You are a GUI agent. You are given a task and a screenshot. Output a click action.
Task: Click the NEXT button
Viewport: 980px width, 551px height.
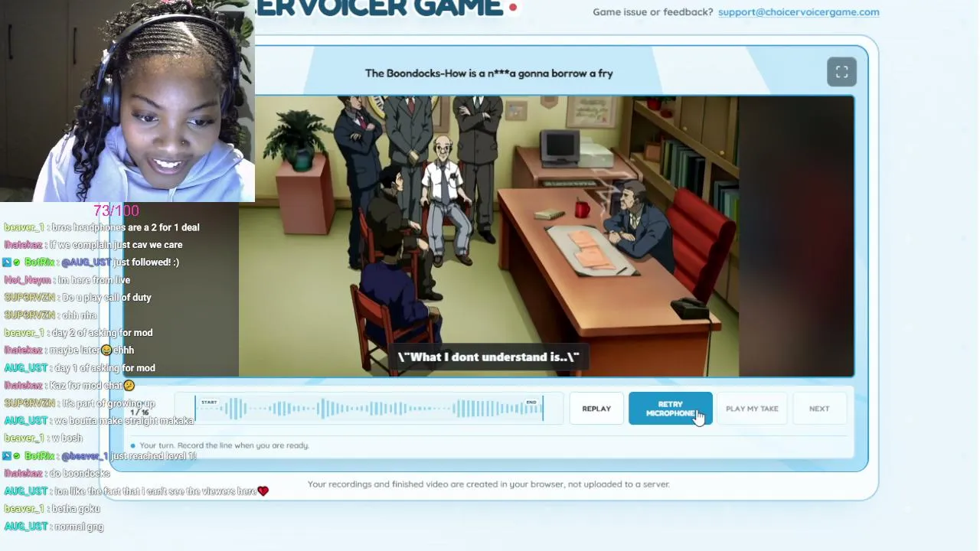pyautogui.click(x=819, y=409)
